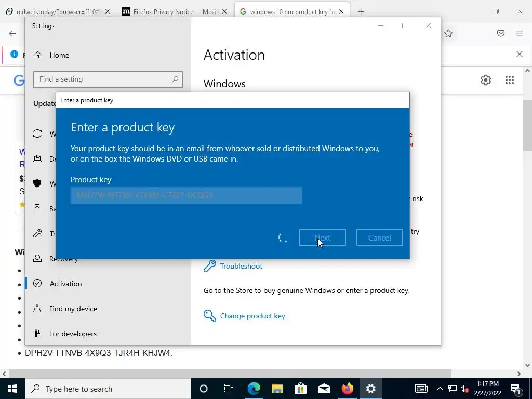
Task: Click the Change product key icon
Action: (x=210, y=316)
